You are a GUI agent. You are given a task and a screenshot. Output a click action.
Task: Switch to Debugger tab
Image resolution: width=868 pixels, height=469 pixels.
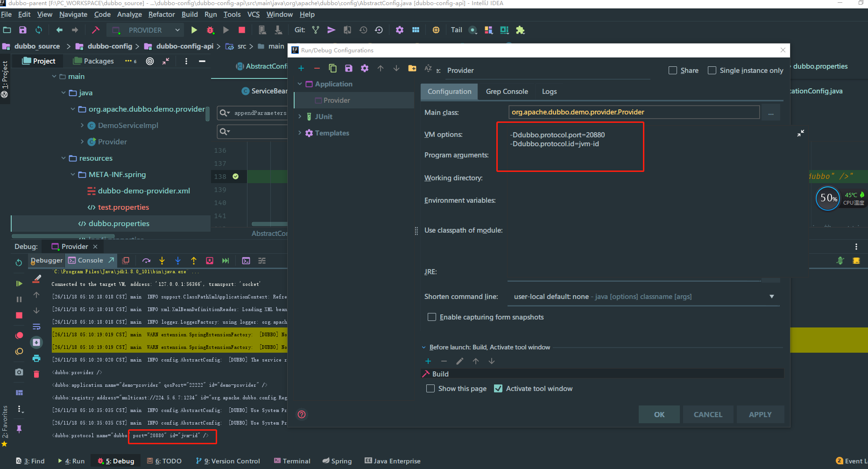pyautogui.click(x=47, y=260)
